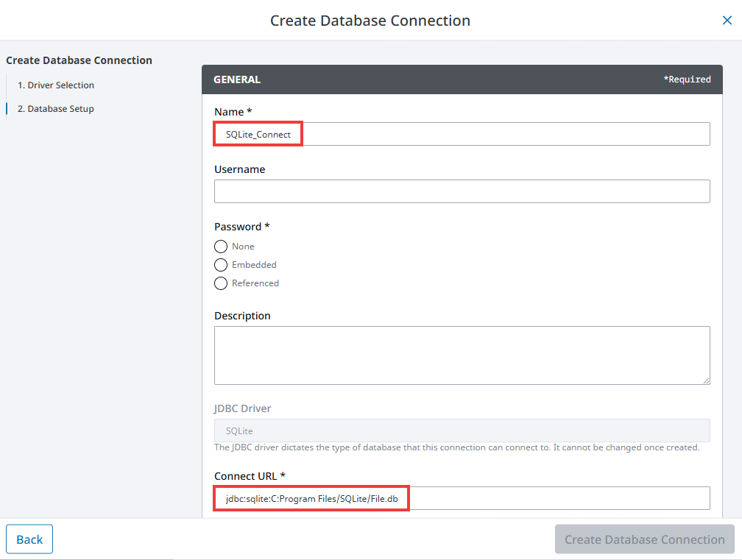Click the disabled JDBC Driver SQLite field

point(462,430)
